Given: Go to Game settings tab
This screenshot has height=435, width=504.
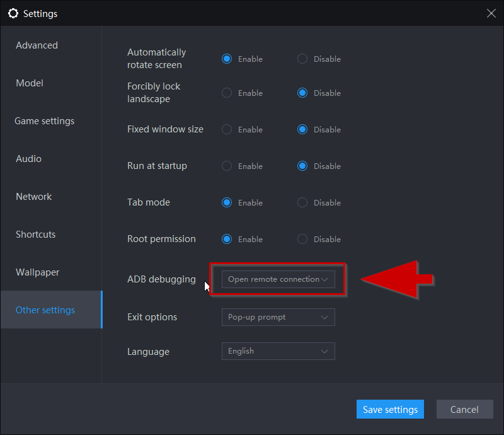Looking at the screenshot, I should click(44, 121).
